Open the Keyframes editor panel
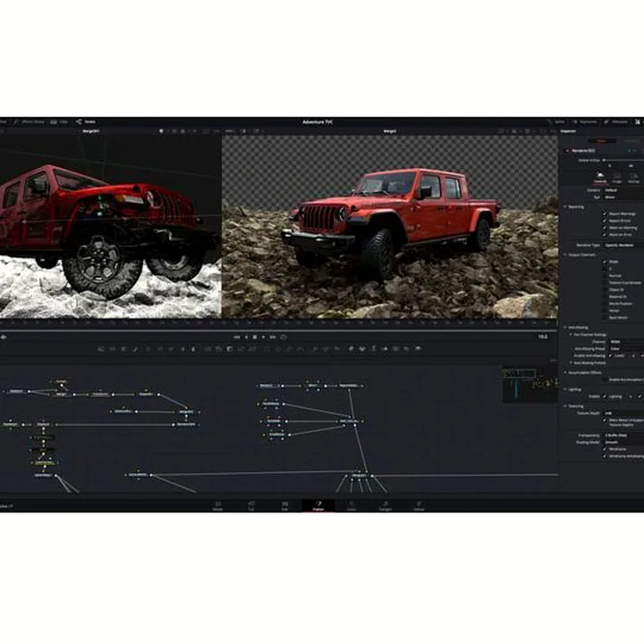 tap(585, 122)
